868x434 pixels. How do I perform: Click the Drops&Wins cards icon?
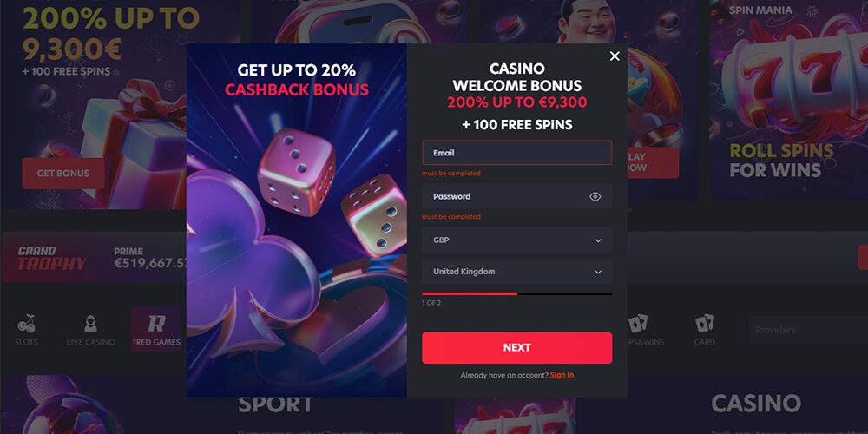(638, 323)
